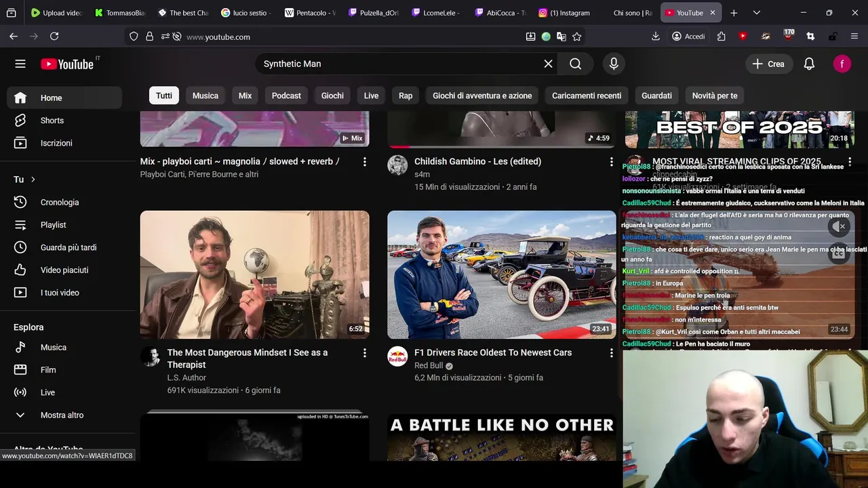Select the Caricamenti recenti chip
This screenshot has height=488, width=868.
tap(587, 96)
